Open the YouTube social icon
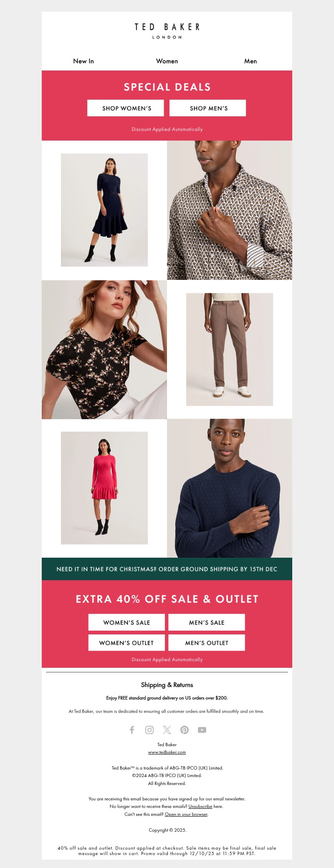 coord(202,730)
